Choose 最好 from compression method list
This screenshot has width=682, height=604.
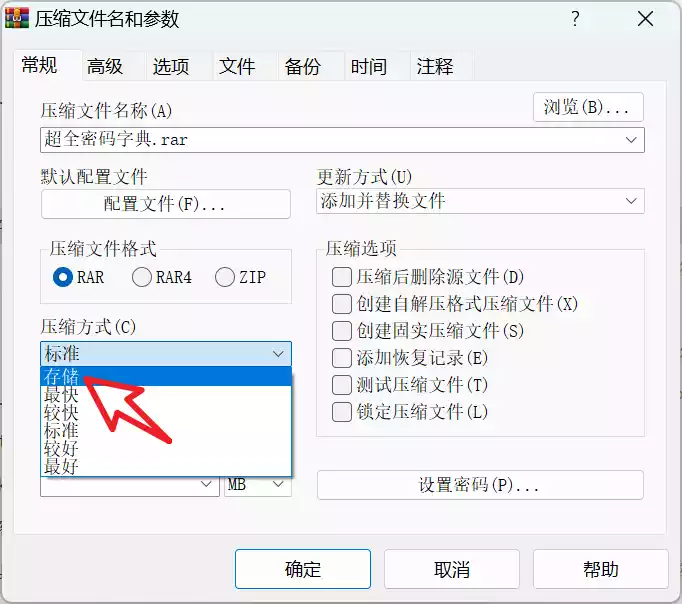62,466
